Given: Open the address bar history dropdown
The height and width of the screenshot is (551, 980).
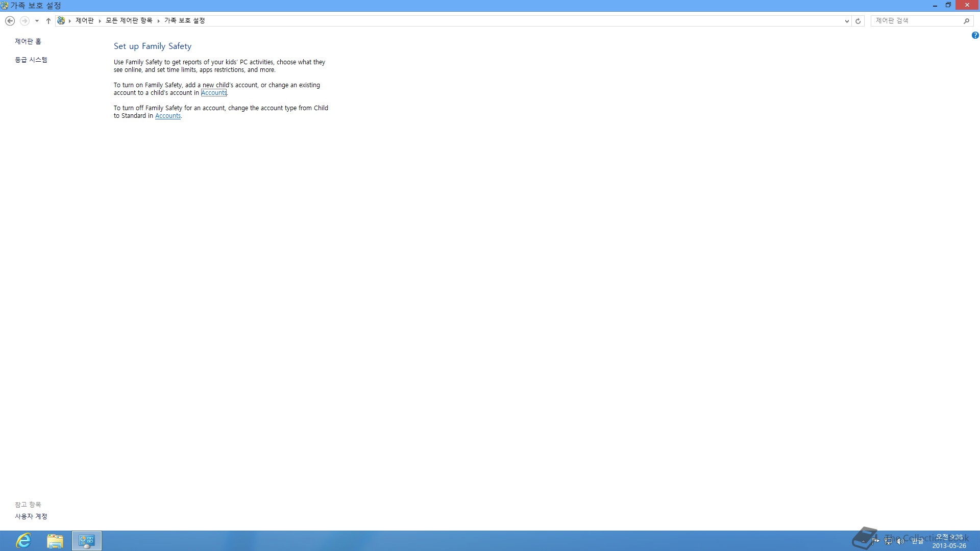Looking at the screenshot, I should click(847, 21).
